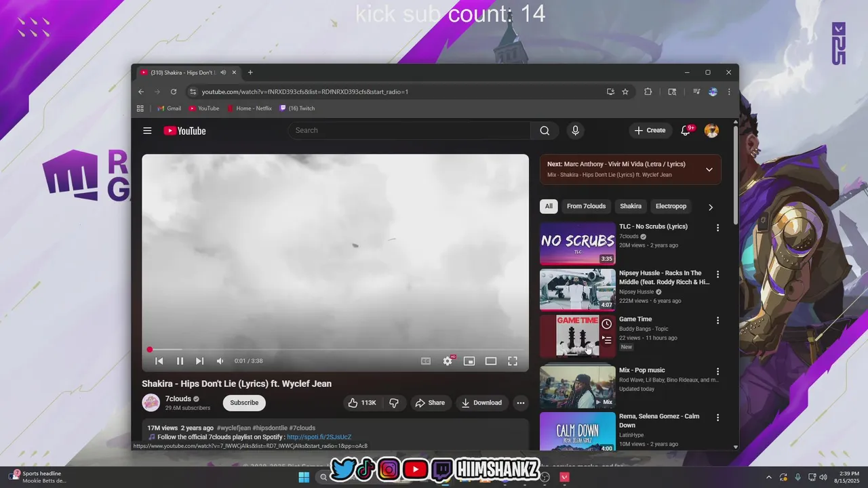Open a new browser tab
The height and width of the screenshot is (488, 868).
coord(250,73)
